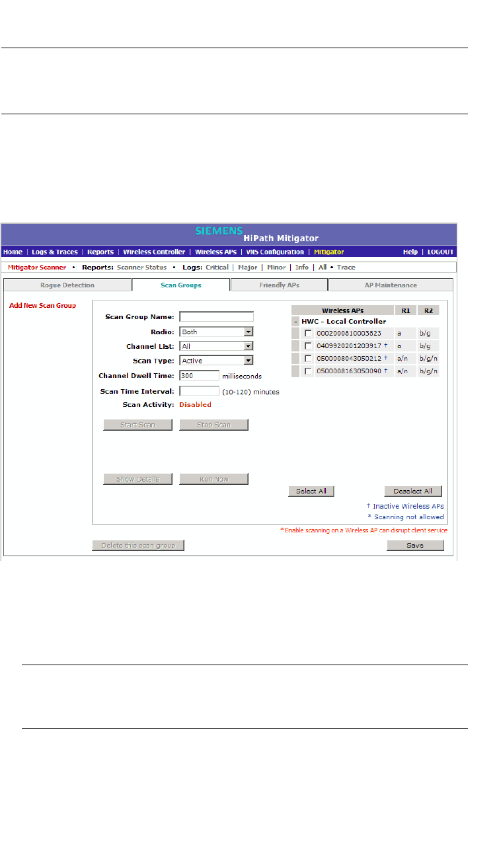The width and height of the screenshot is (499, 868).
Task: Click AP serial 0500008043050212
Action: coord(349,359)
